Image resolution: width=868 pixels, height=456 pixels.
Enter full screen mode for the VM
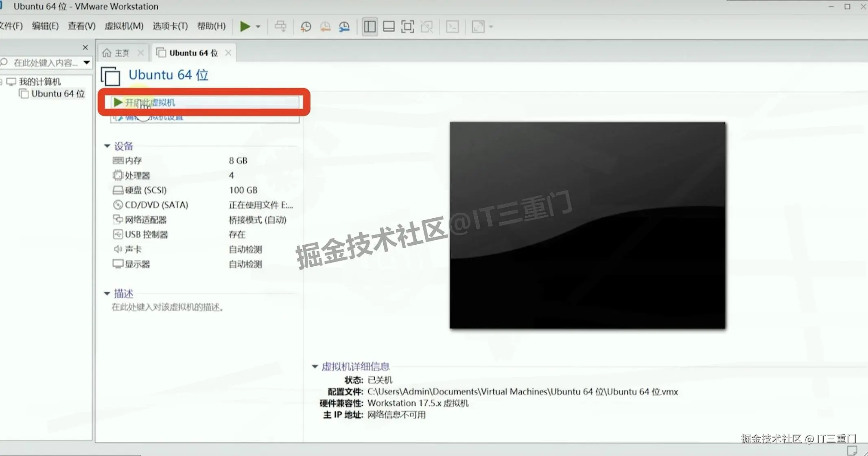(407, 26)
